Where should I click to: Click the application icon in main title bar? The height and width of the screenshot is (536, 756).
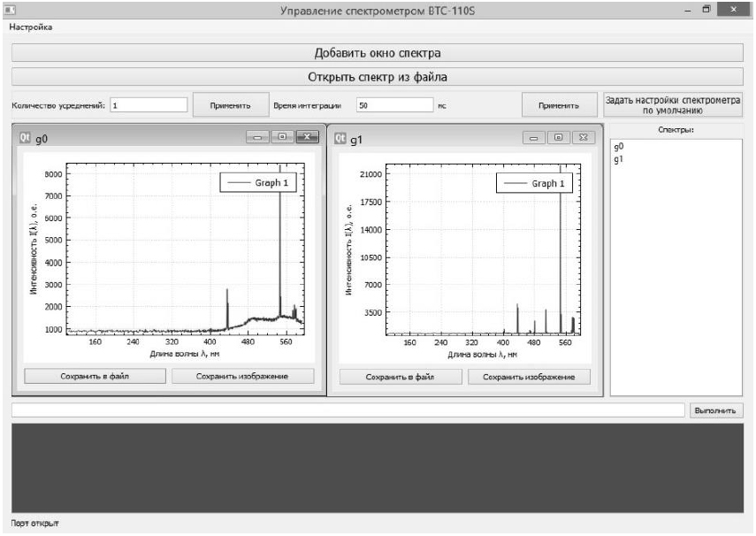(x=9, y=9)
